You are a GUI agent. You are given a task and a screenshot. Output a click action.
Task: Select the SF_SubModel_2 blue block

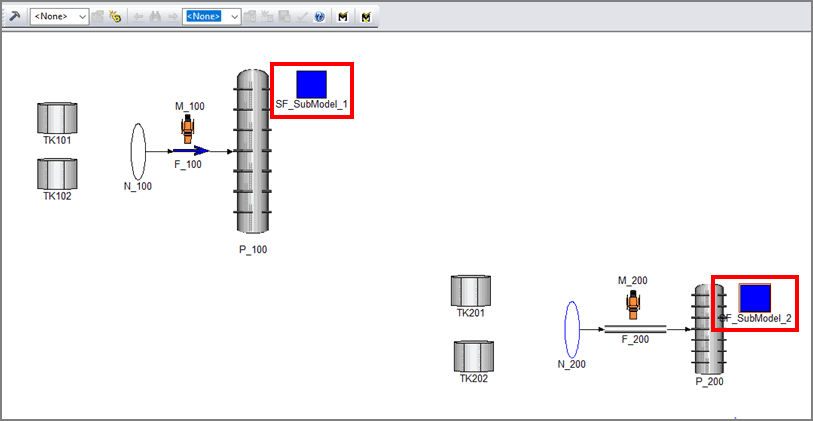[x=755, y=298]
